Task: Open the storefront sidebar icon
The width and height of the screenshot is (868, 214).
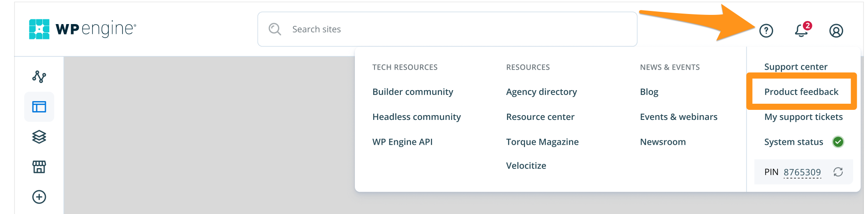Action: coord(39,167)
